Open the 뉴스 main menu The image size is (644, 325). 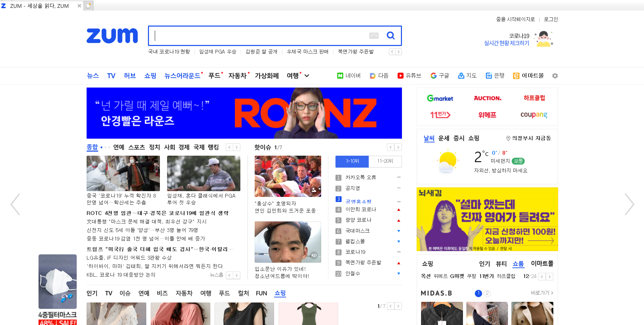93,76
